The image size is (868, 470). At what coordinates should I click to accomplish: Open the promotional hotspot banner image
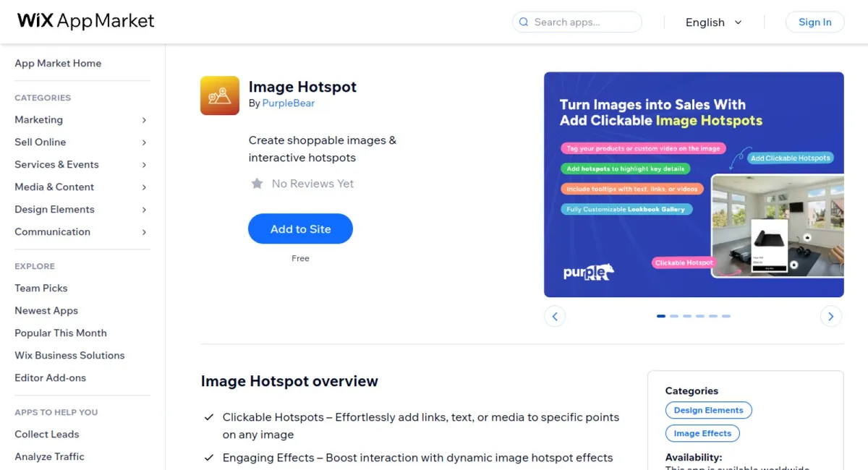pos(694,184)
